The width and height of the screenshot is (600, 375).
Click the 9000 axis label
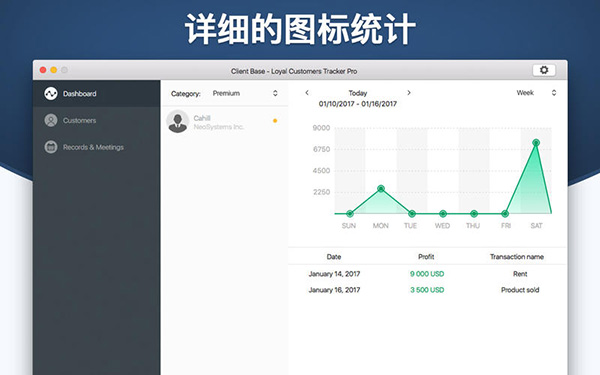coord(321,128)
